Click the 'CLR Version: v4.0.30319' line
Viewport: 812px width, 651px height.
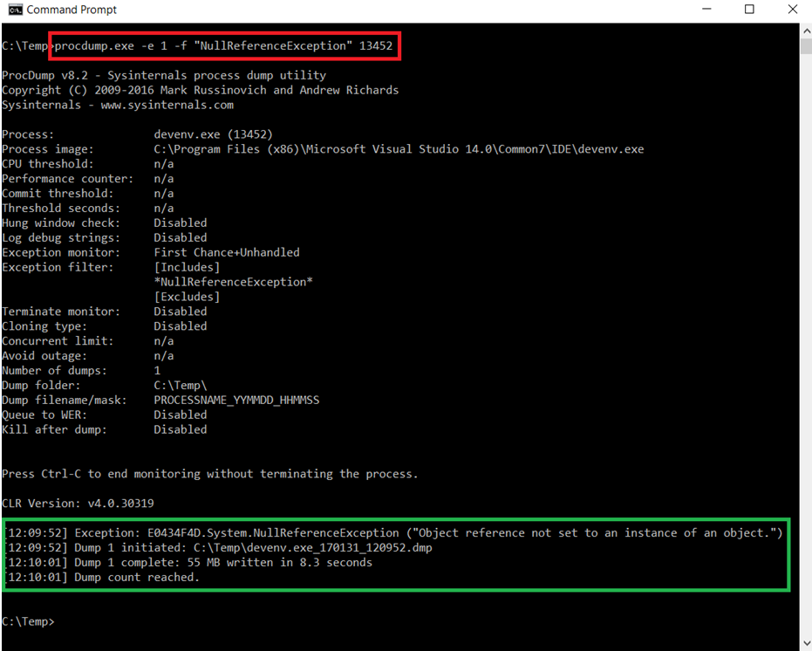point(78,504)
